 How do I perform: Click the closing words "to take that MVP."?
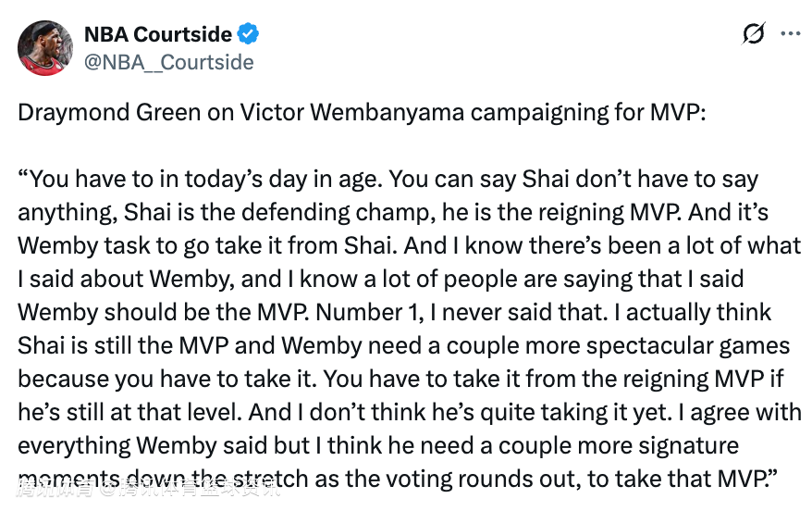(x=685, y=479)
